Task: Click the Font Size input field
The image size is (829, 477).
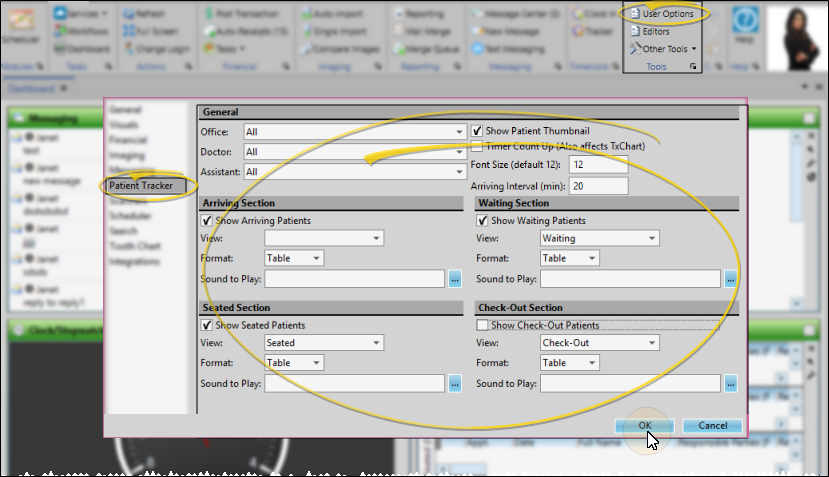Action: click(x=598, y=164)
